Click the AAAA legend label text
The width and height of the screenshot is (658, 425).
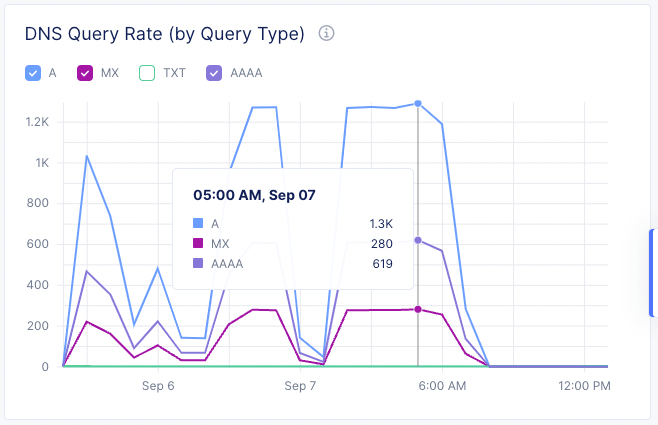(246, 73)
